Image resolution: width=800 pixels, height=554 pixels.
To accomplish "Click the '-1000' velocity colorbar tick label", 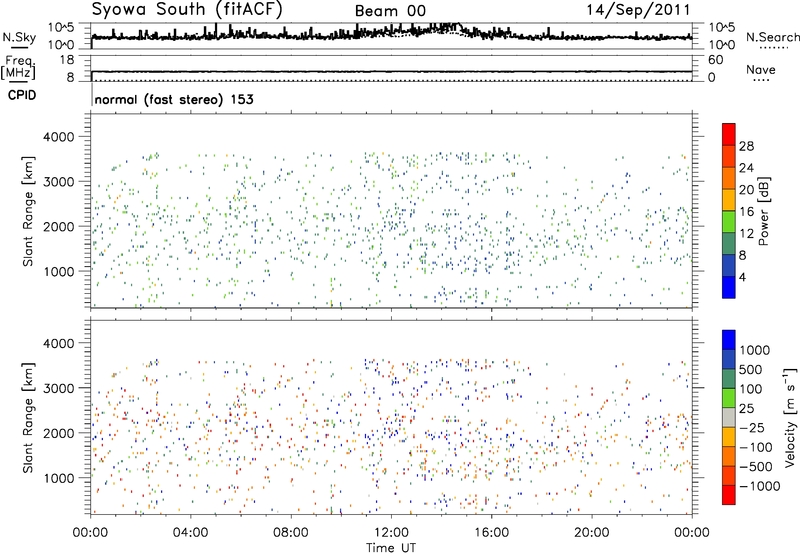I will click(759, 486).
